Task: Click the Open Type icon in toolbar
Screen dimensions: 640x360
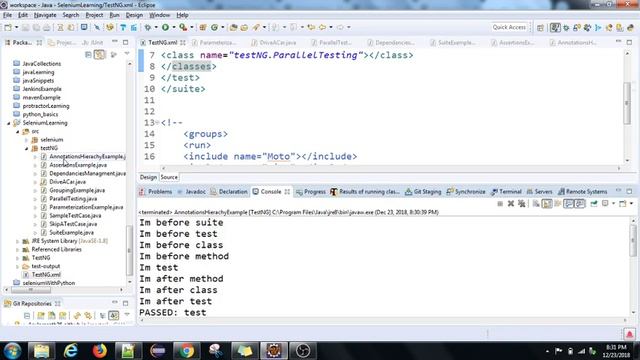Action: (233, 27)
